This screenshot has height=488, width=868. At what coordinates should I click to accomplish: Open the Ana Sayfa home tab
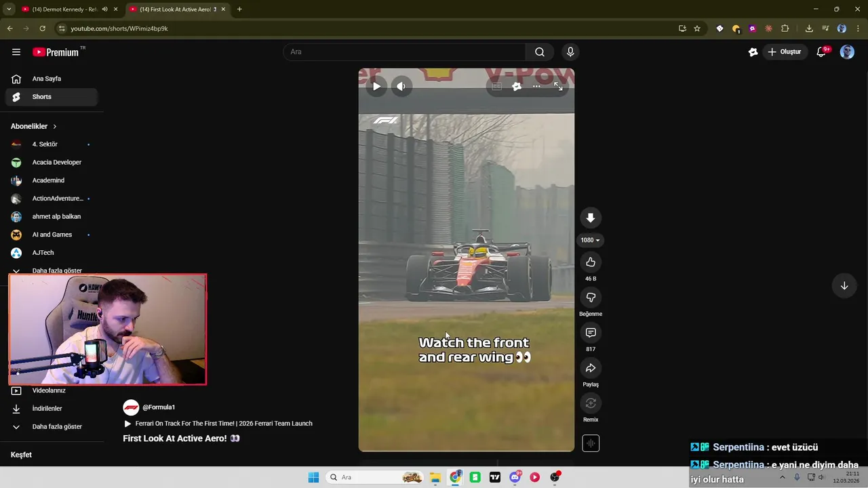pyautogui.click(x=52, y=79)
